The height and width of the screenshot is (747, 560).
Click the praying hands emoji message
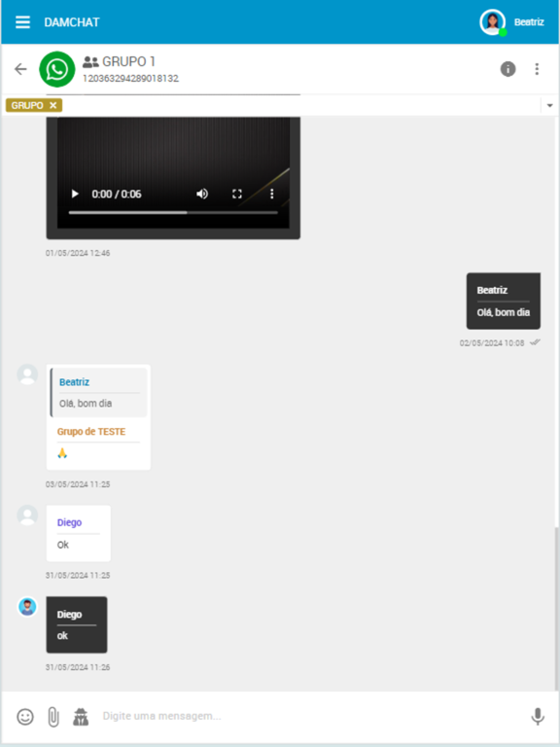click(x=62, y=453)
